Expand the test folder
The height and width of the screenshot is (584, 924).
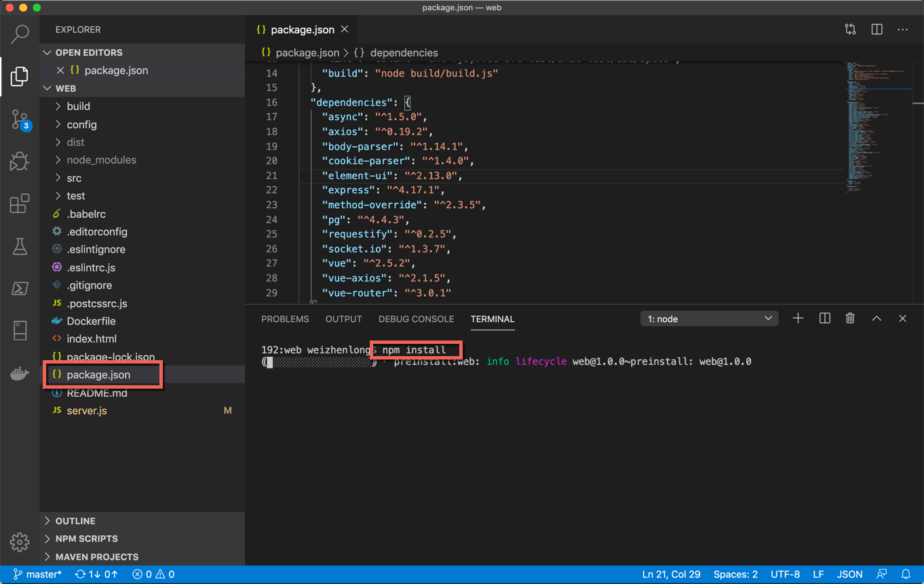pyautogui.click(x=142, y=195)
